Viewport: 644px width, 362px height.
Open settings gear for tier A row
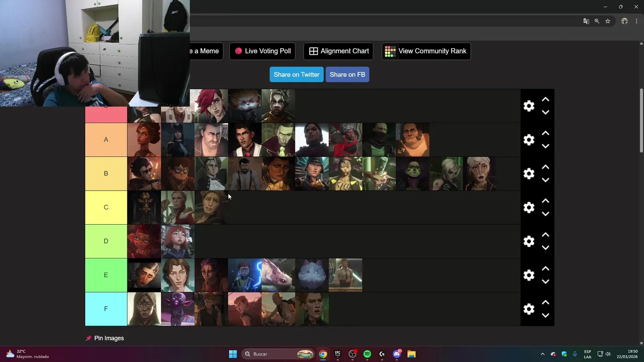pyautogui.click(x=529, y=140)
